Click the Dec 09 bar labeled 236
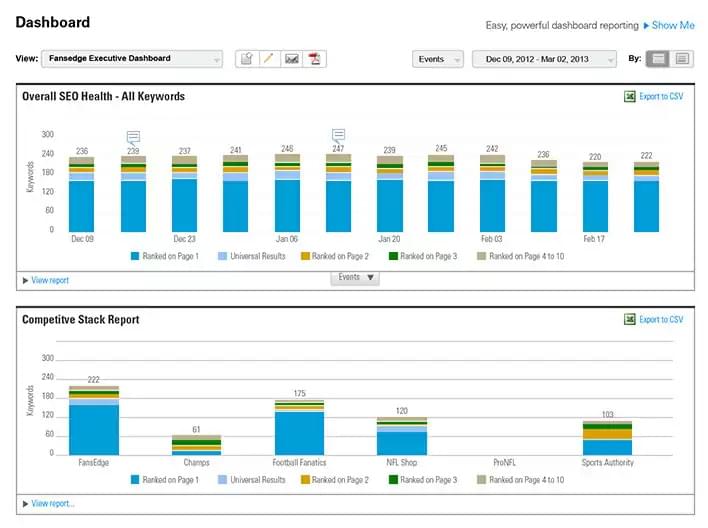The height and width of the screenshot is (528, 708). (82, 194)
